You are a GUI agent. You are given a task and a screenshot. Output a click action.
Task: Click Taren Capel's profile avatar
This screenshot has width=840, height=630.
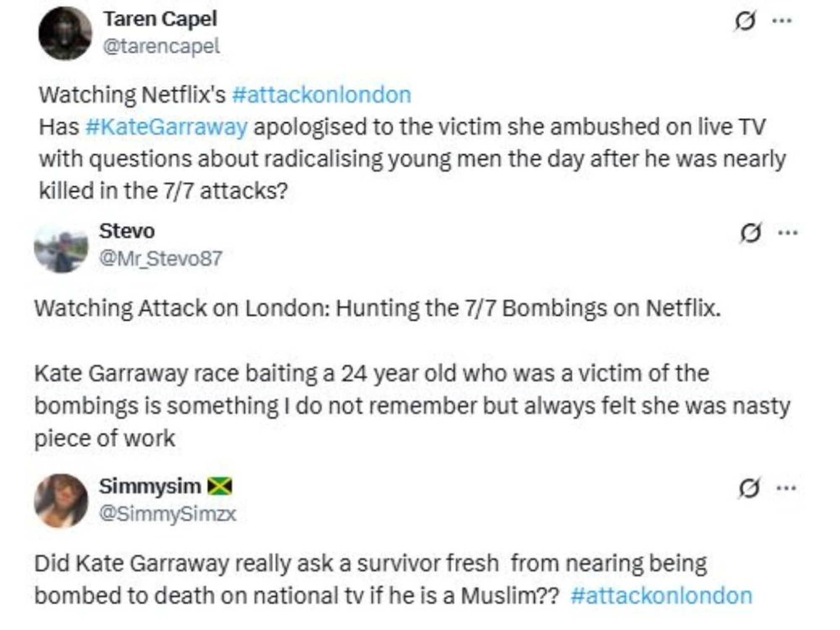click(65, 33)
